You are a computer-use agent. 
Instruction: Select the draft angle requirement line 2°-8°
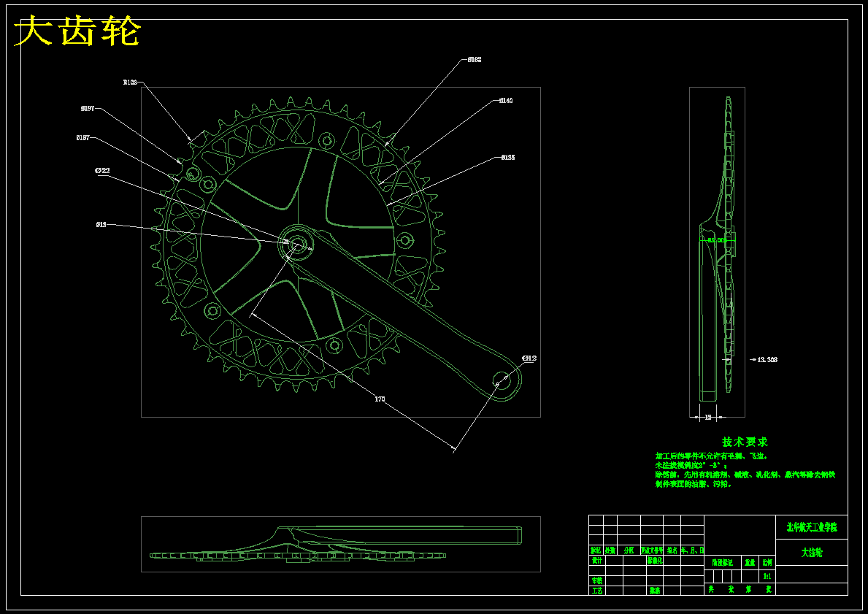coord(691,466)
